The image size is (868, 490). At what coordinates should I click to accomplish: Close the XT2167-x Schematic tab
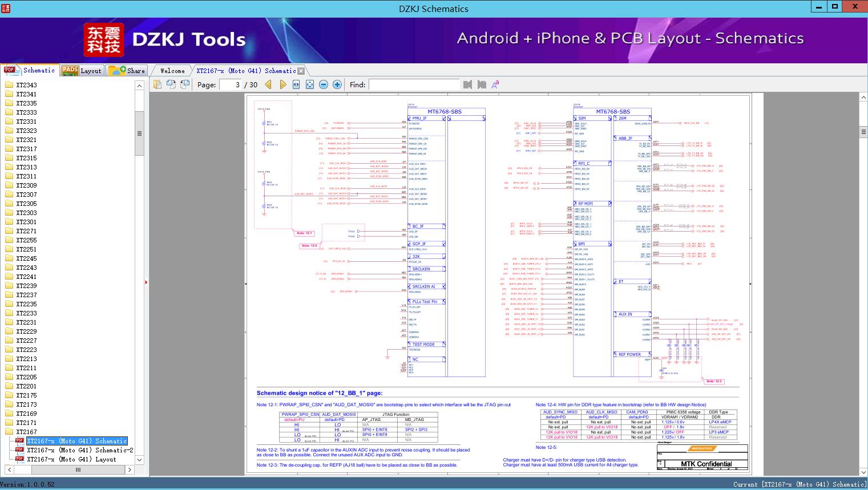(301, 71)
